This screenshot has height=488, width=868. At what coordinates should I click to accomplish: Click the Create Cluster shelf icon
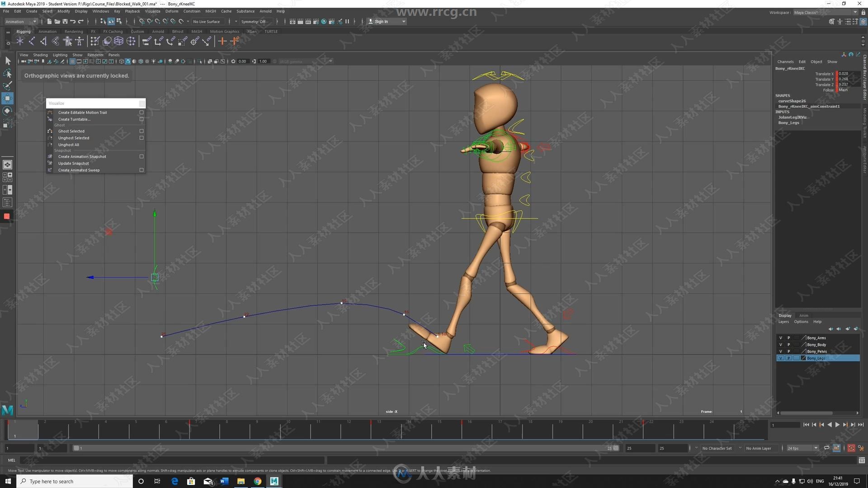131,41
